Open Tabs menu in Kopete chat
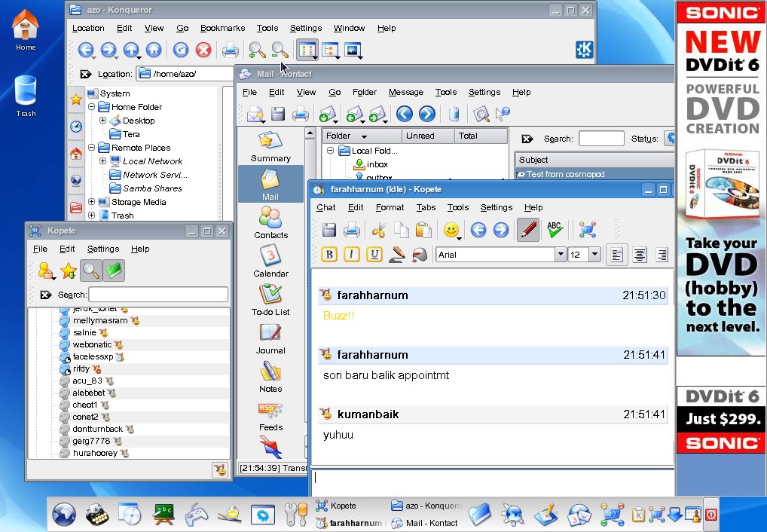 (x=426, y=207)
